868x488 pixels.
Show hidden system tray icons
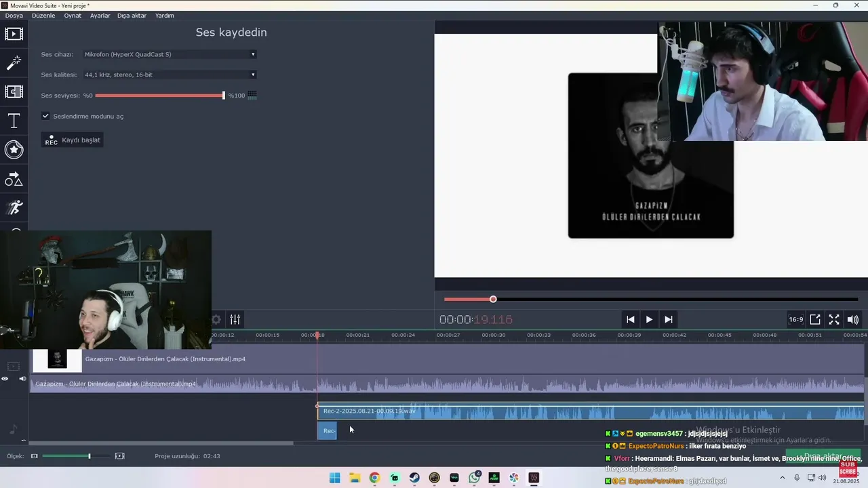782,478
